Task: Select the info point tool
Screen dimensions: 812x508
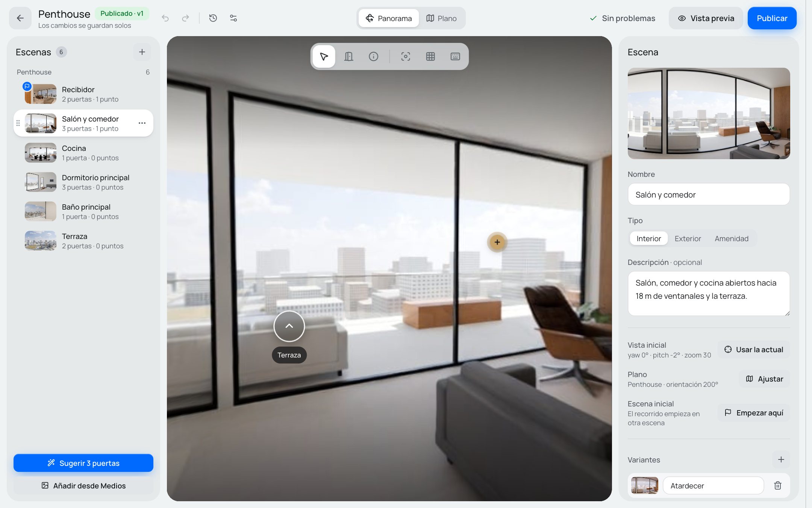Action: click(374, 56)
